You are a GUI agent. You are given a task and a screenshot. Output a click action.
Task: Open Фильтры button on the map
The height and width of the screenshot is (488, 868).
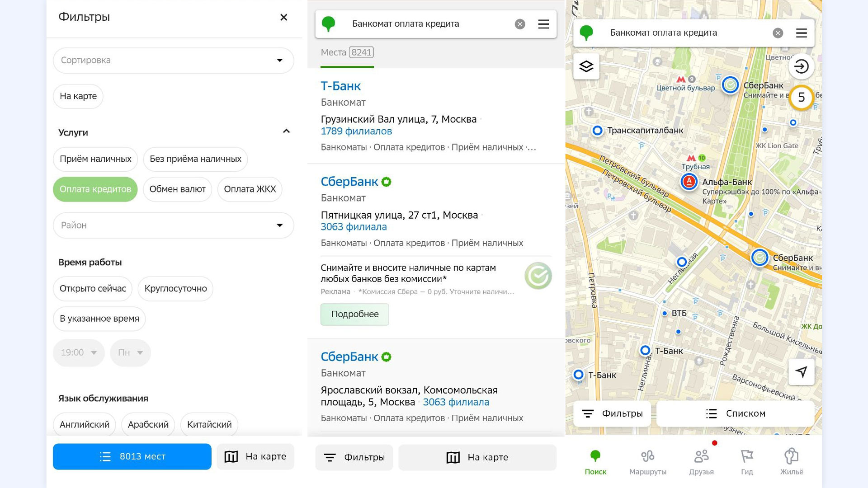click(x=612, y=413)
